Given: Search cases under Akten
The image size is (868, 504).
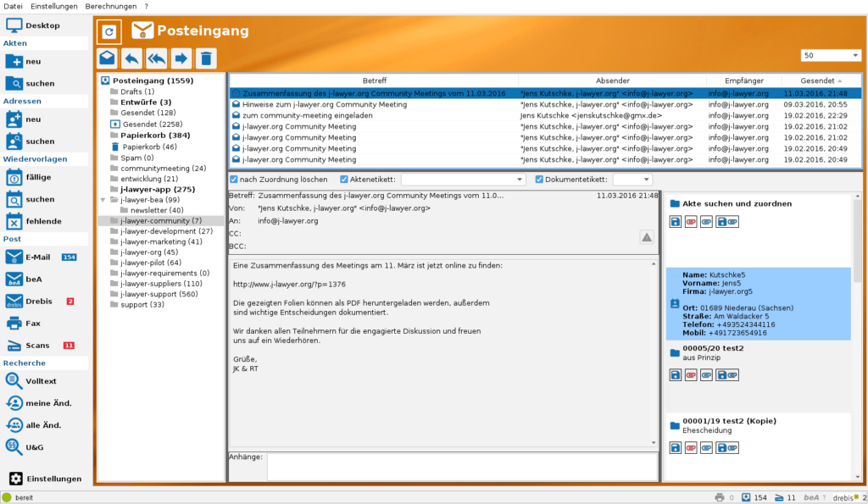Looking at the screenshot, I should 31,84.
